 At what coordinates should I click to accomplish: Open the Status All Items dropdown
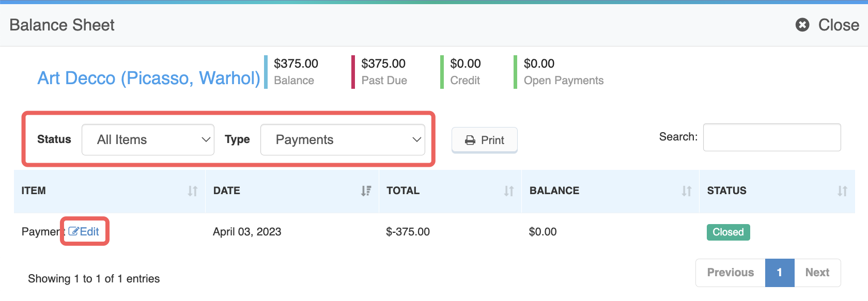click(x=148, y=139)
